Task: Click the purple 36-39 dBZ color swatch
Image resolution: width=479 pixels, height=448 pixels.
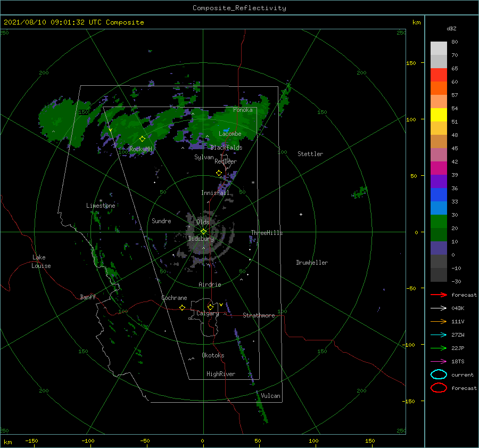Action: 439,181
